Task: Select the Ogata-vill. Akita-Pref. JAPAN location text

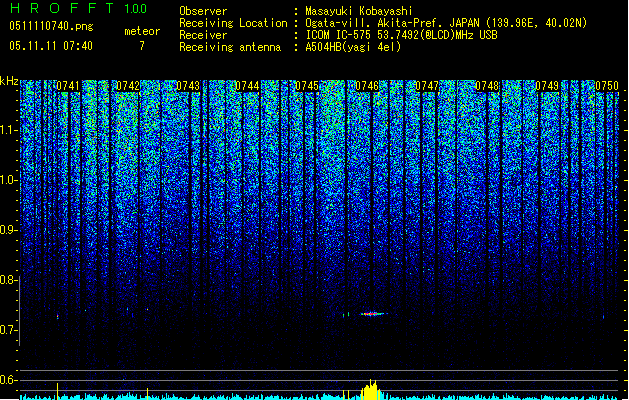Action: point(446,23)
